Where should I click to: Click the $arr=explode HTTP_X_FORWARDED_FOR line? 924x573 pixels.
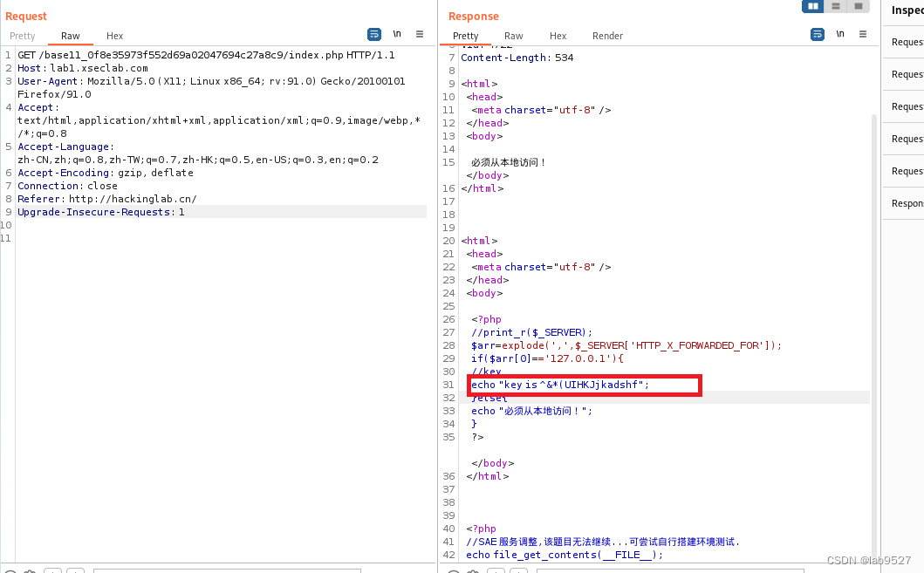point(626,345)
